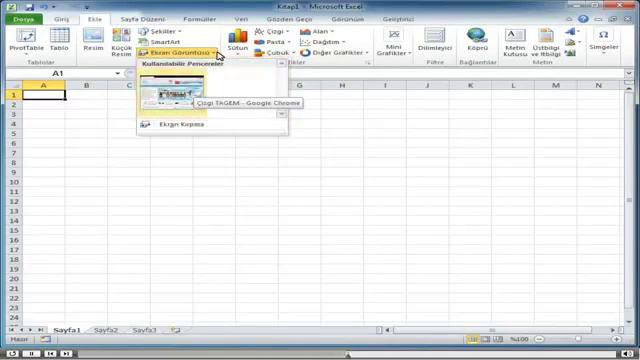Restart the video playback
The height and width of the screenshot is (360, 640).
click(x=13, y=353)
